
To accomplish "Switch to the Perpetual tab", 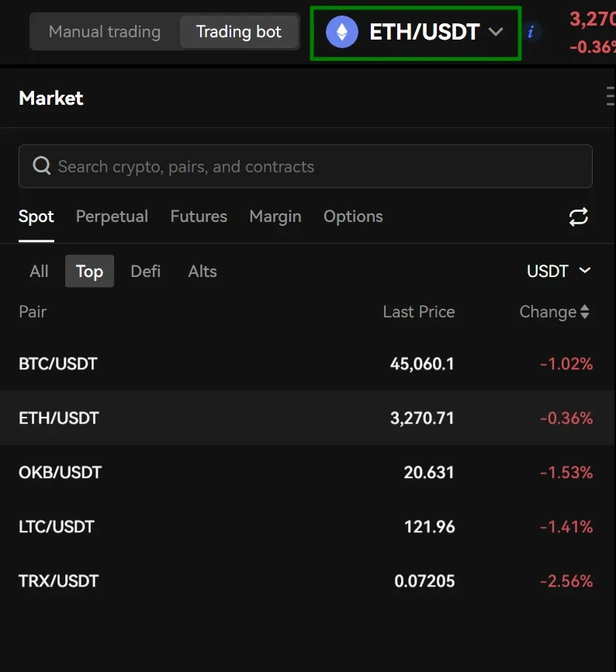I will point(112,216).
